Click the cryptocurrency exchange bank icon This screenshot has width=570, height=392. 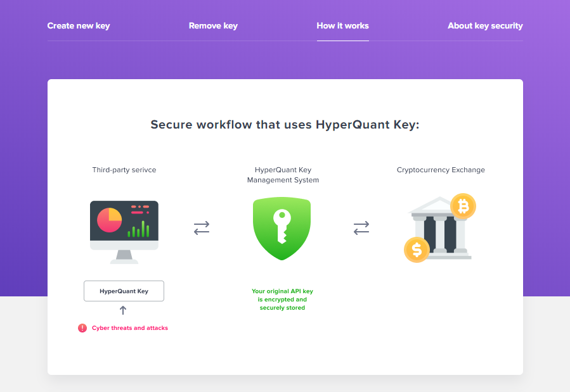pos(440,227)
